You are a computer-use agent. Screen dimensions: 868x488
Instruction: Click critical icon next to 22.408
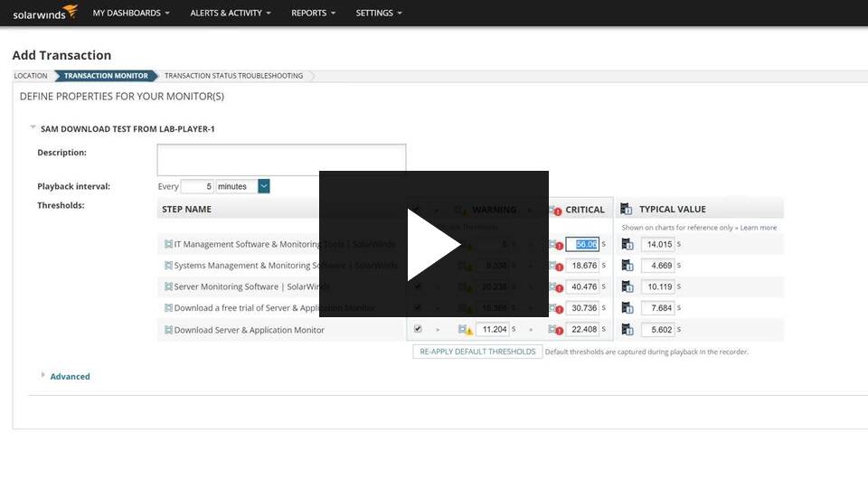tap(556, 330)
